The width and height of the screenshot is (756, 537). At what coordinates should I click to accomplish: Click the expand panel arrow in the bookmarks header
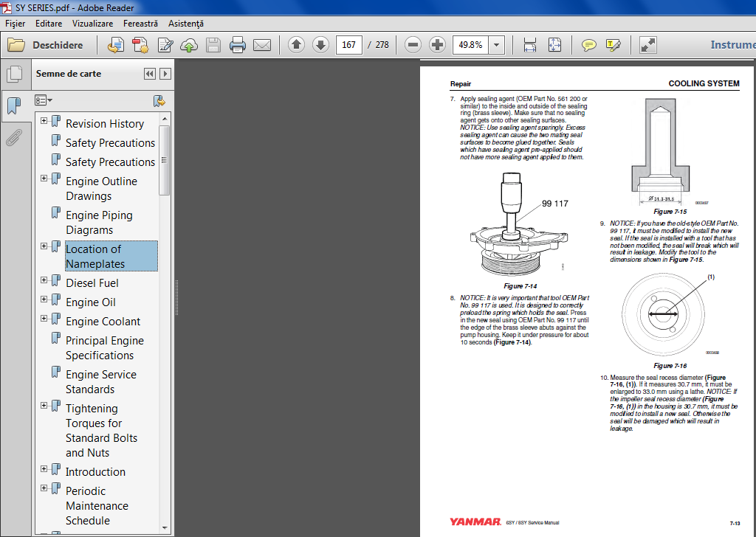point(165,74)
